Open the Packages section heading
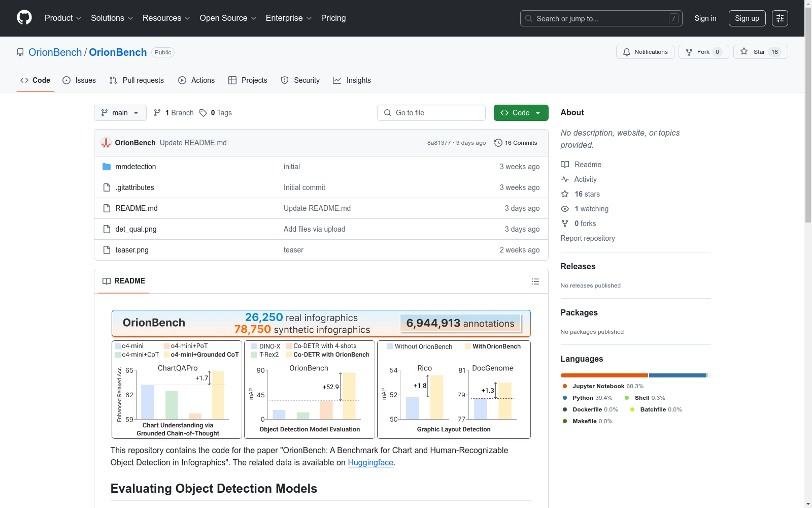This screenshot has height=508, width=812. point(579,312)
